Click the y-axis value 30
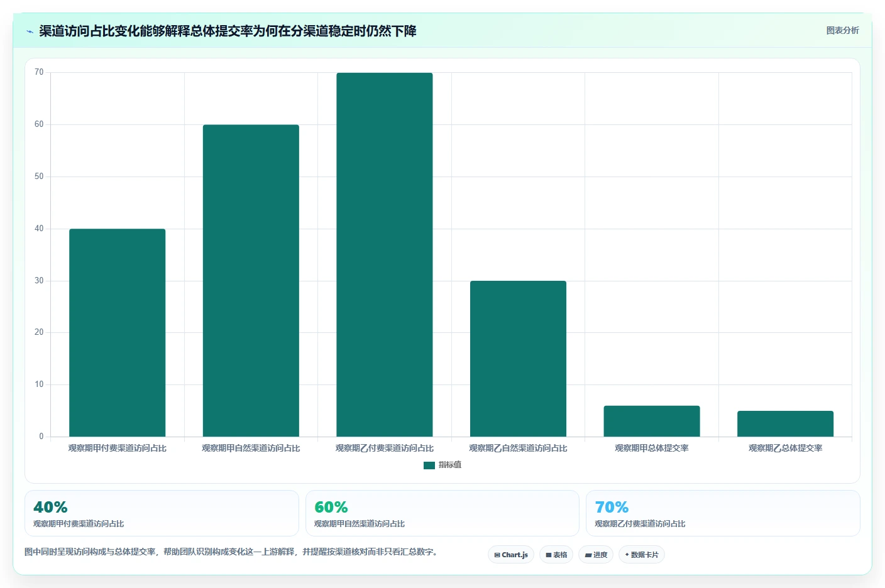The image size is (885, 588). pos(39,281)
